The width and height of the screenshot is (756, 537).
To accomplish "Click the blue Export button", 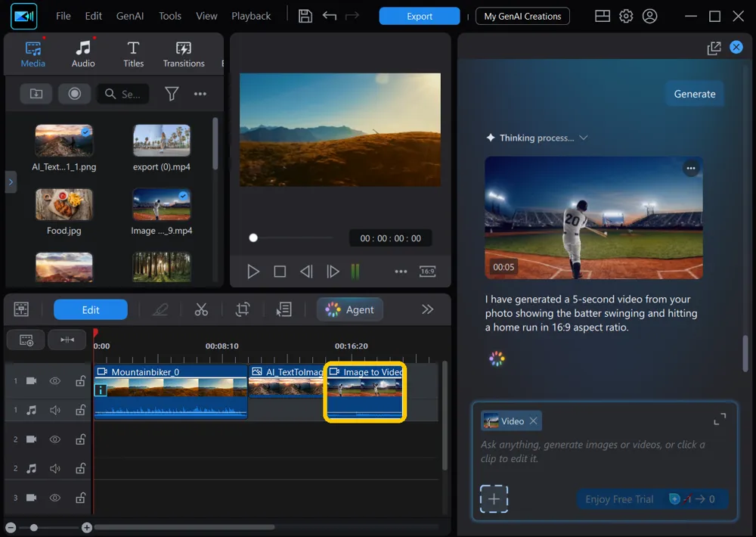I will pos(419,16).
